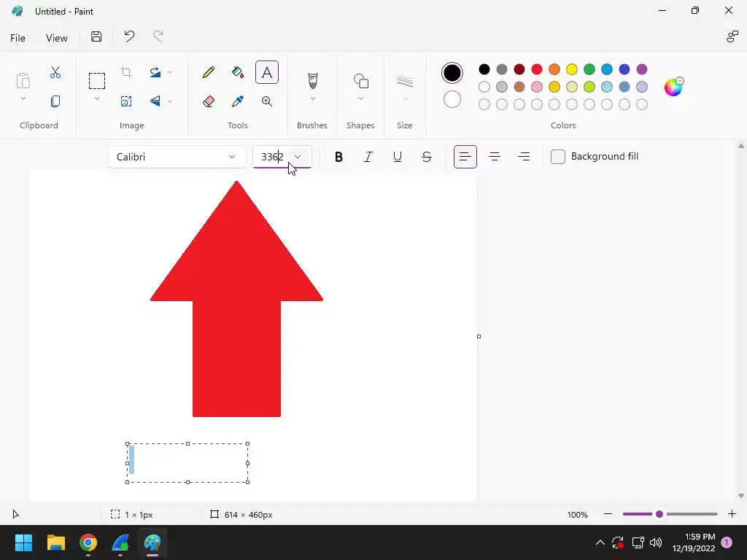The width and height of the screenshot is (747, 560).
Task: Select the Fill bucket tool
Action: [x=237, y=72]
